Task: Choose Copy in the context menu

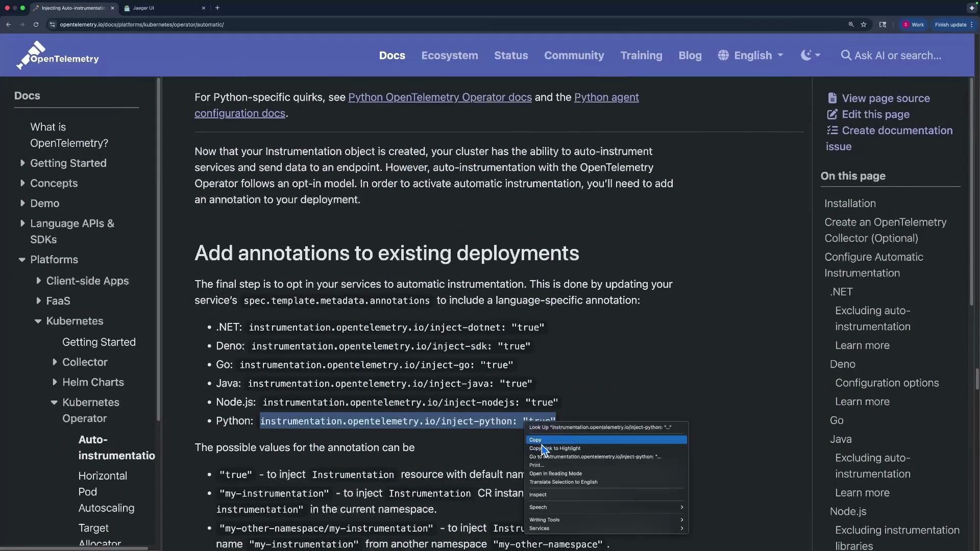Action: [606, 440]
